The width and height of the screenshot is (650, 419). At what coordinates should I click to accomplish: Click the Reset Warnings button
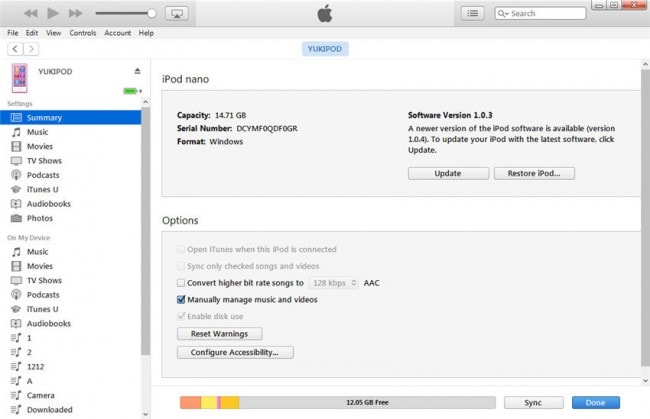(x=219, y=334)
